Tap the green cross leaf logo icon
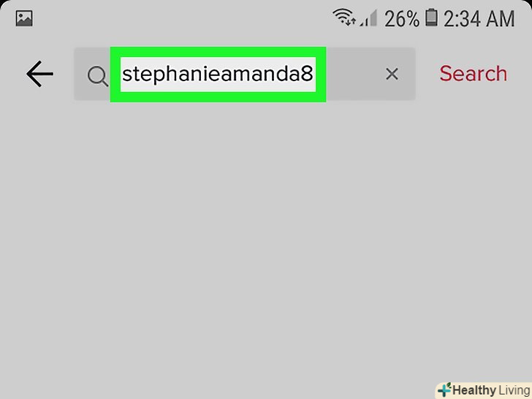Screen dimensions: 532x399 click(444, 389)
